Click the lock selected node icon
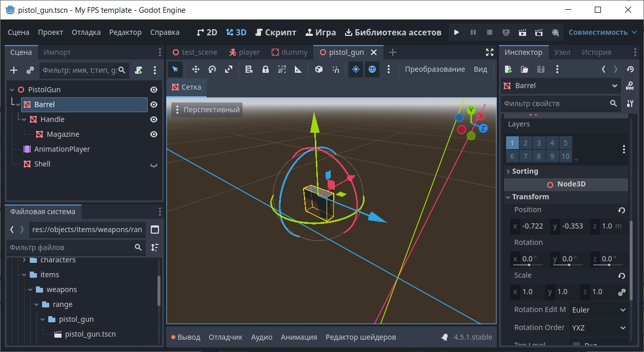 [265, 69]
